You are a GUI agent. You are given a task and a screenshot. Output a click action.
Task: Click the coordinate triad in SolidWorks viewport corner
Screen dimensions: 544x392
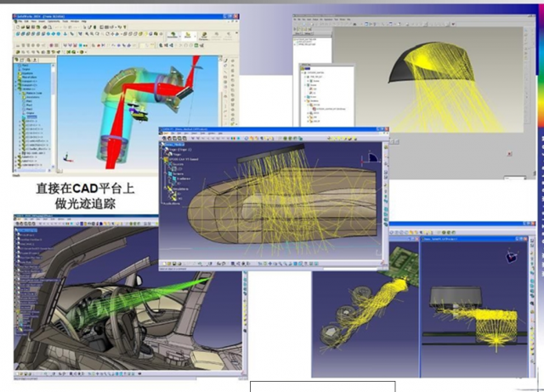65,157
